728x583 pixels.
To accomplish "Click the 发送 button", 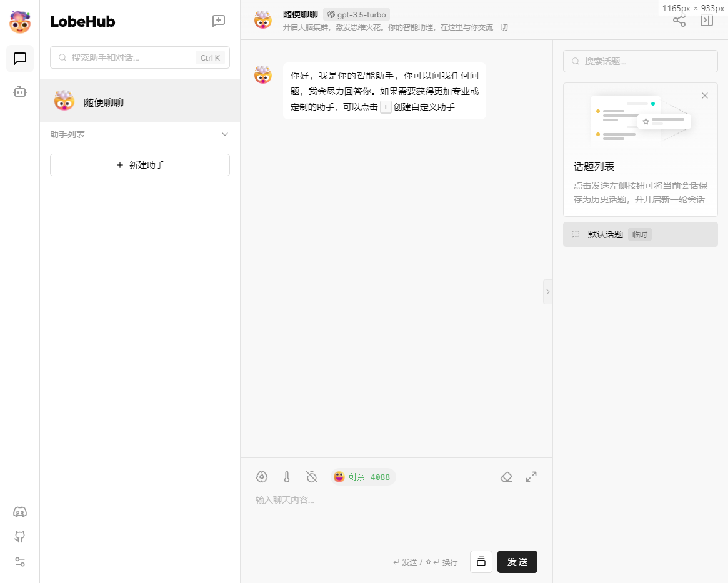I will [x=517, y=562].
